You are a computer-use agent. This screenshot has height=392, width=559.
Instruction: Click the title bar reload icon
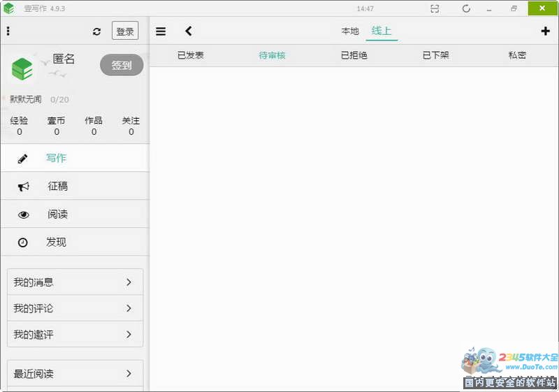tap(466, 8)
